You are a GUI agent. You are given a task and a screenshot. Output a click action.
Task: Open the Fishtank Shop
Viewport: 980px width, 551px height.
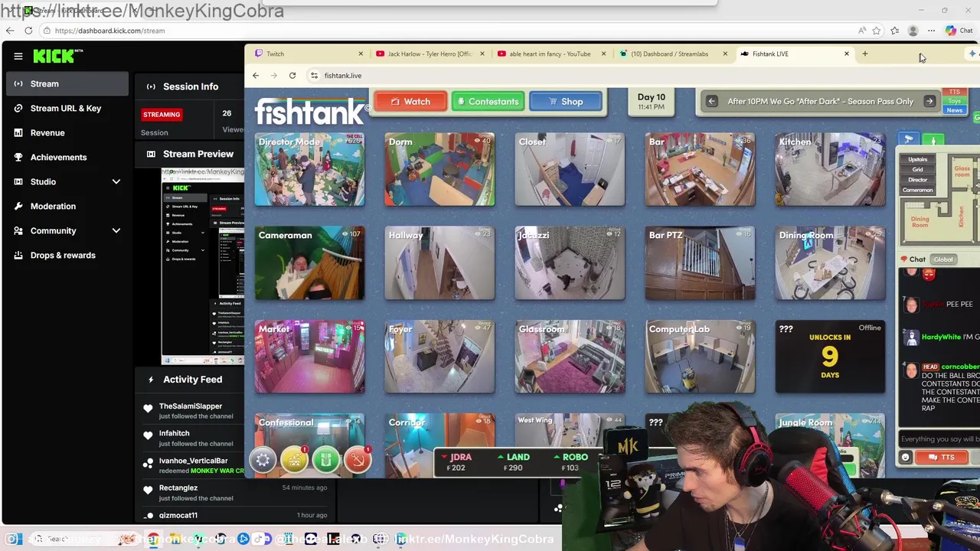point(565,102)
